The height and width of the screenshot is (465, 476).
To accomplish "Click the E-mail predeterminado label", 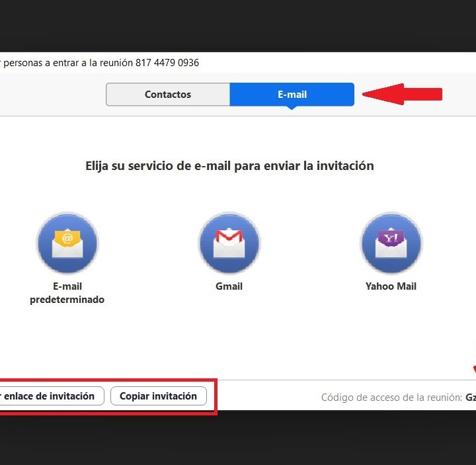I will [x=67, y=293].
